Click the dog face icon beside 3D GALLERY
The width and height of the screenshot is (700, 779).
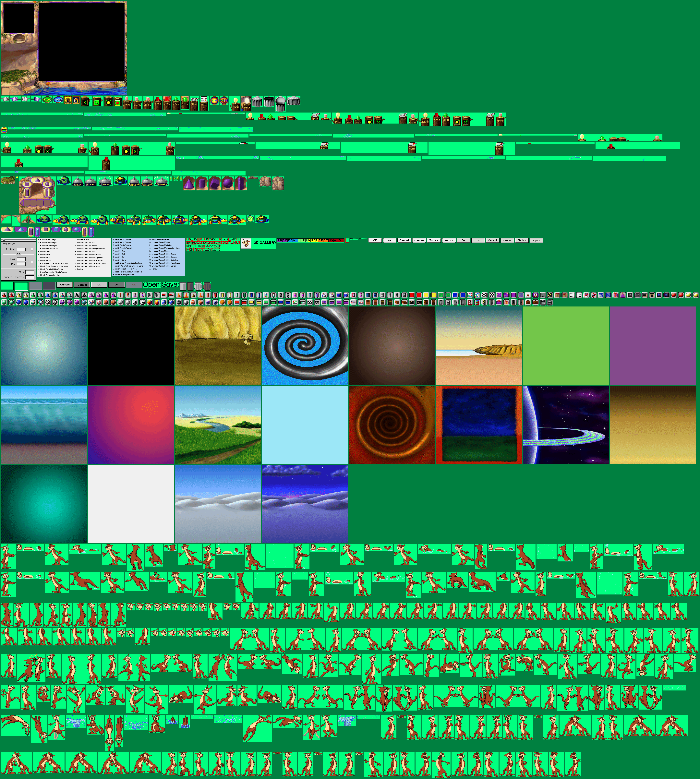pyautogui.click(x=246, y=243)
